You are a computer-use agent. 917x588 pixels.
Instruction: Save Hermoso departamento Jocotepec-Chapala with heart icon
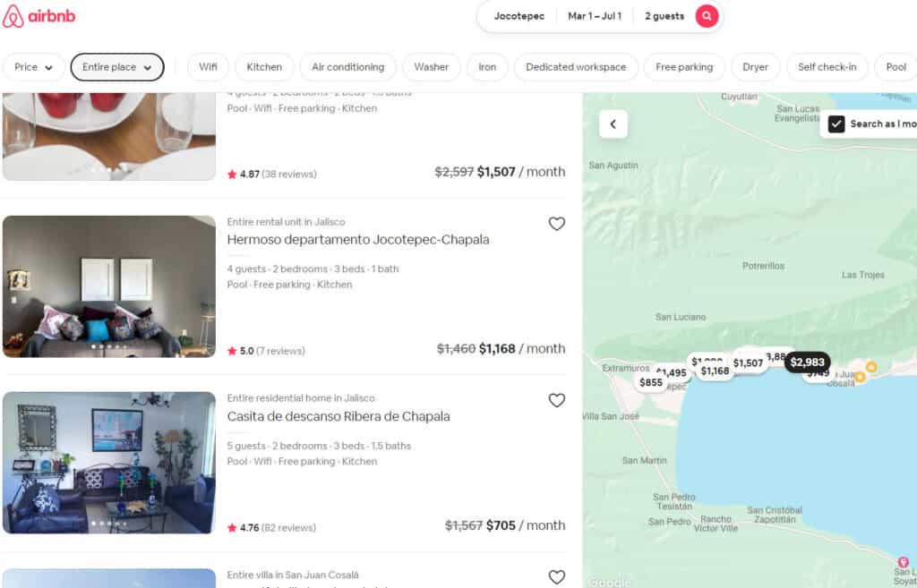pos(557,224)
